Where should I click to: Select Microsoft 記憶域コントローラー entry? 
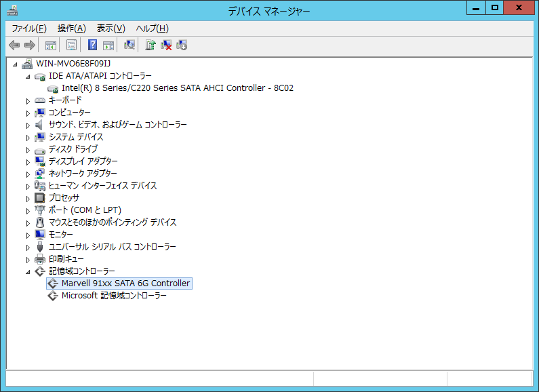tap(114, 296)
